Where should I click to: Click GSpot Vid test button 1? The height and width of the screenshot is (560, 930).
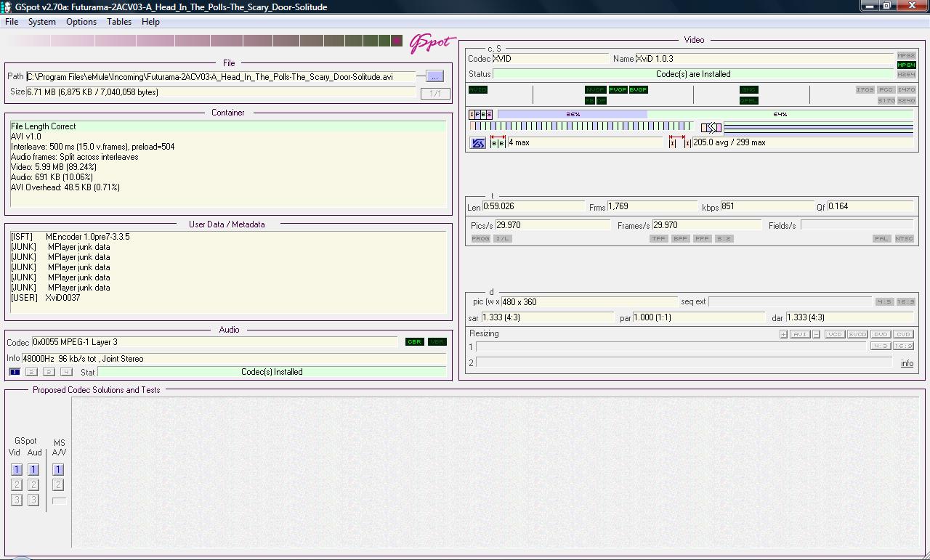pos(17,470)
